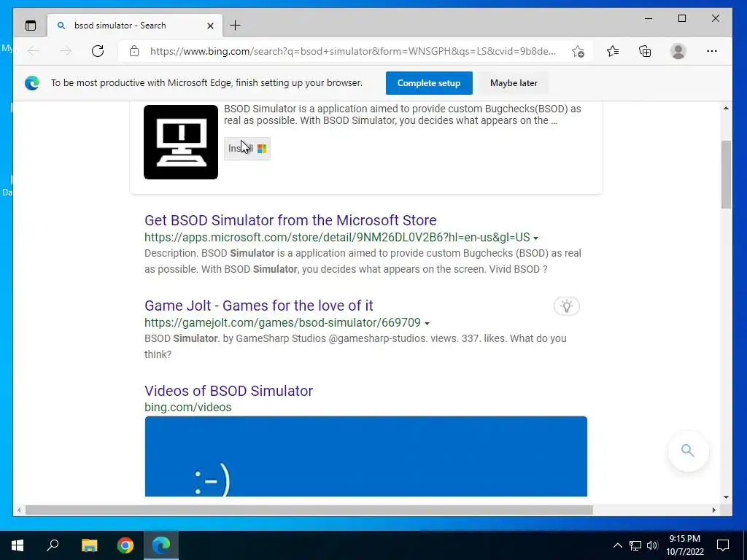Add this page to favorites star-plus icon

(578, 51)
